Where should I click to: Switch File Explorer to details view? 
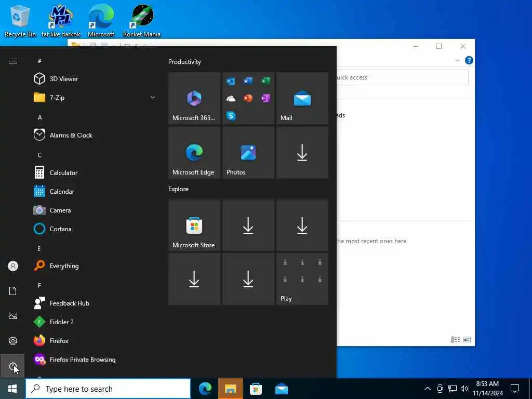coord(455,340)
